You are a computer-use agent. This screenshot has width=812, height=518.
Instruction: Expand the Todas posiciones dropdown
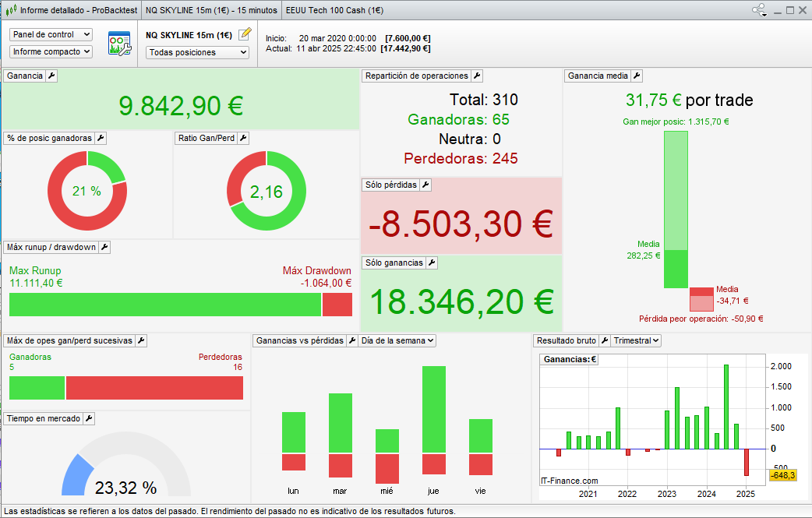[x=198, y=52]
